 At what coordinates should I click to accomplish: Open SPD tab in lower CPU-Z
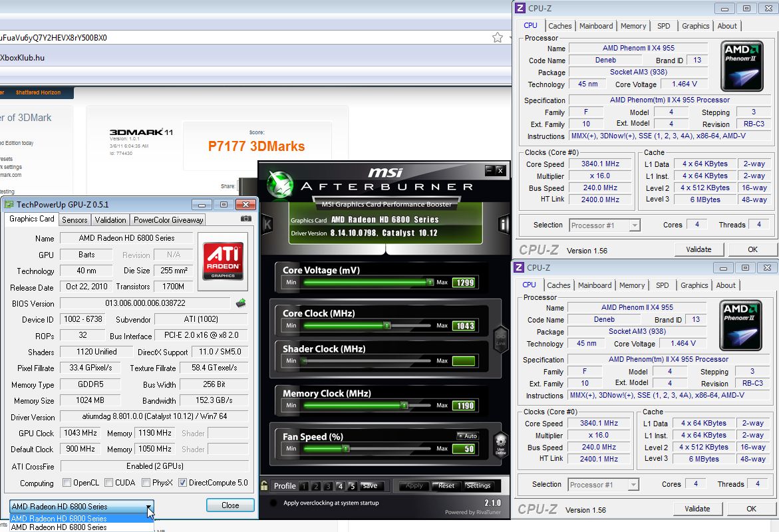click(662, 285)
